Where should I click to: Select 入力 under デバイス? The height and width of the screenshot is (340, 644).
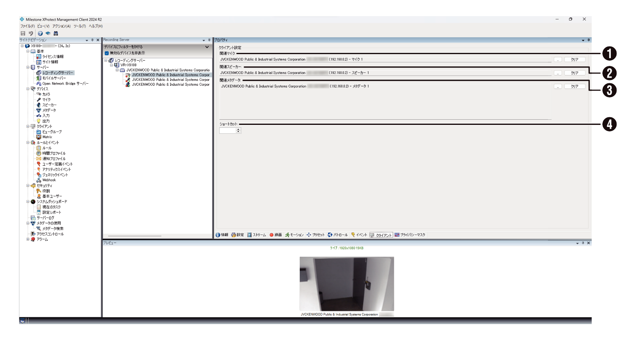pos(46,116)
